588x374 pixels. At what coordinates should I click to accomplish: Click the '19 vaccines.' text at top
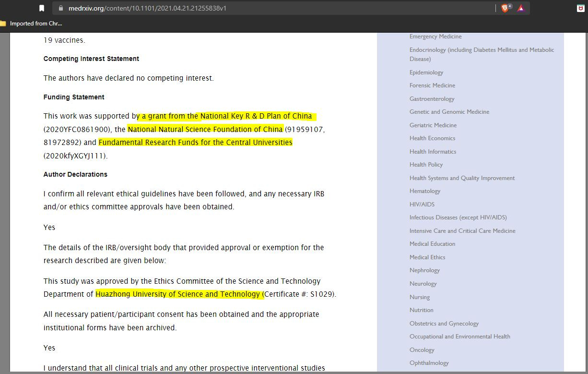coord(65,40)
